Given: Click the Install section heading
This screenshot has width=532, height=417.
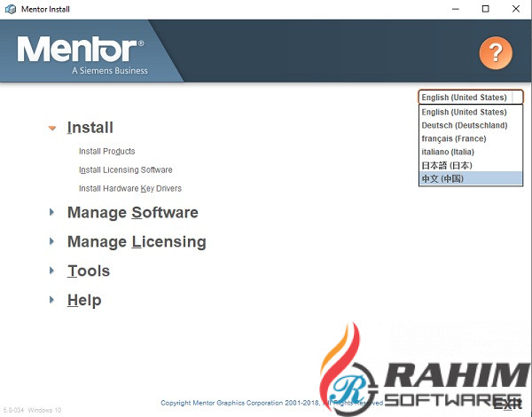Looking at the screenshot, I should (x=90, y=128).
